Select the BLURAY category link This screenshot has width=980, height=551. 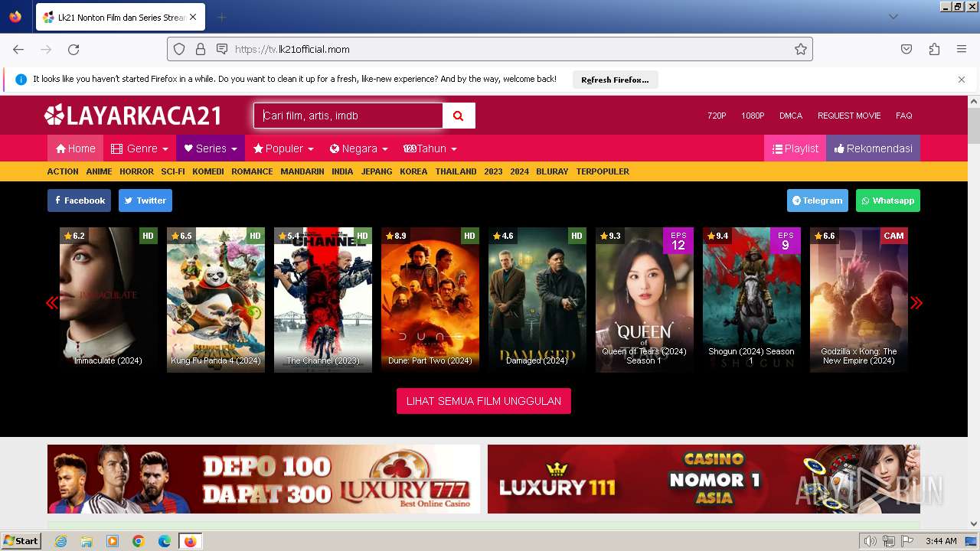click(x=552, y=171)
